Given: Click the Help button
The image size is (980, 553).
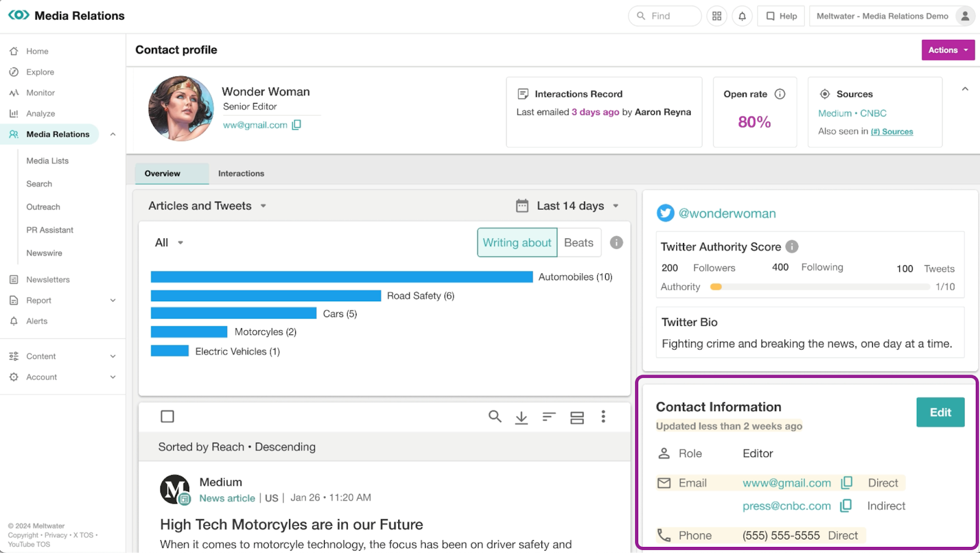Looking at the screenshot, I should point(781,16).
